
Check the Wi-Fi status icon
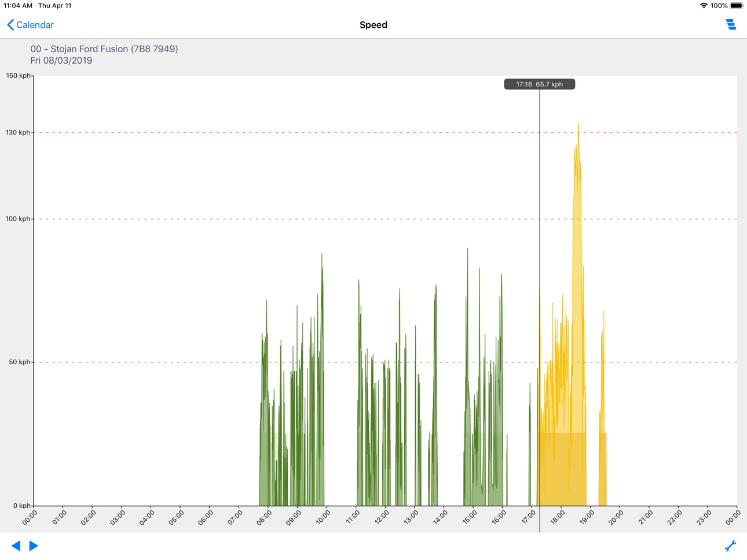(704, 5)
